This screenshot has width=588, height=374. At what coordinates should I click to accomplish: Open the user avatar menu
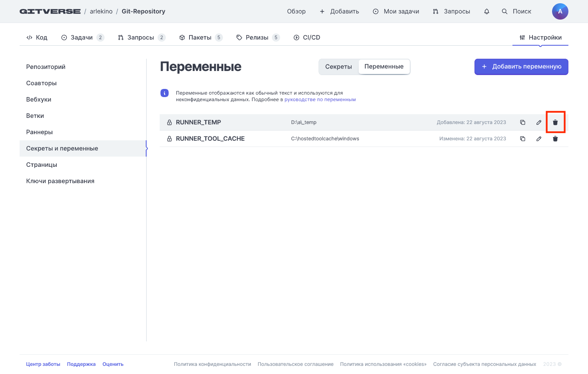[x=560, y=11]
